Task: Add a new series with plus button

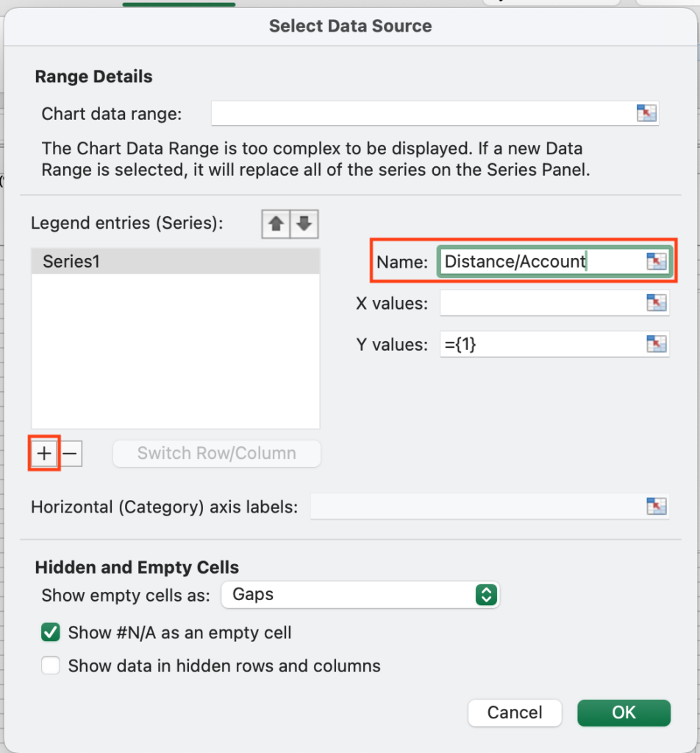Action: [x=44, y=453]
